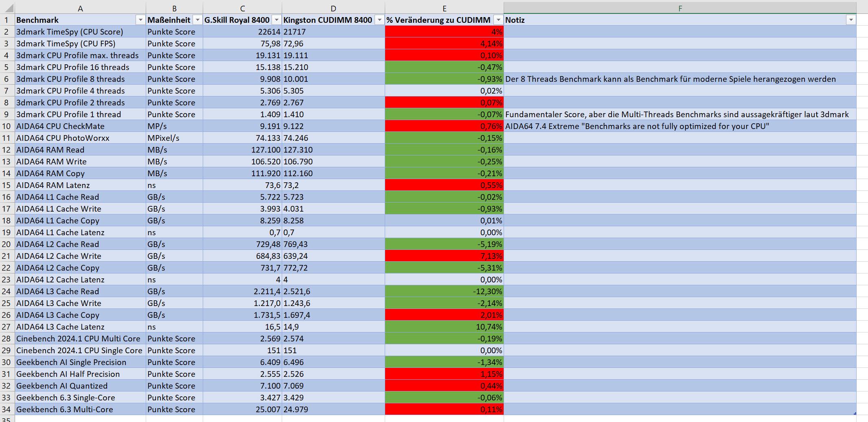Viewport: 868px width, 422px height.
Task: Select the "AIDA64 RAM Latenz" cell
Action: tap(80, 185)
